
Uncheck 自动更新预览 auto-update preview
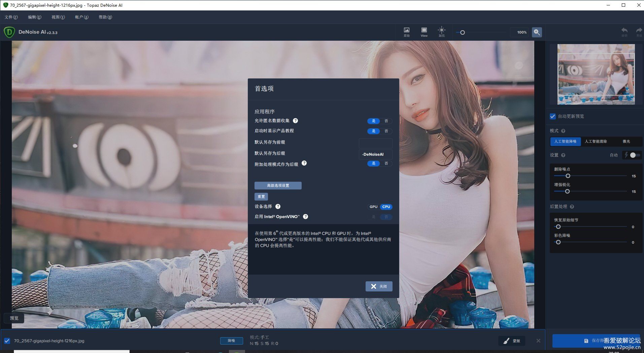552,116
